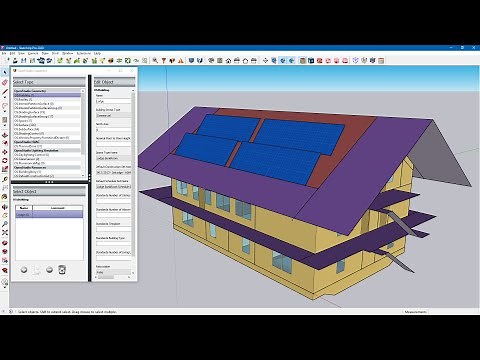Click the orange funnel icon in top toolbar
Screen dimensions: 480x360
(164, 60)
